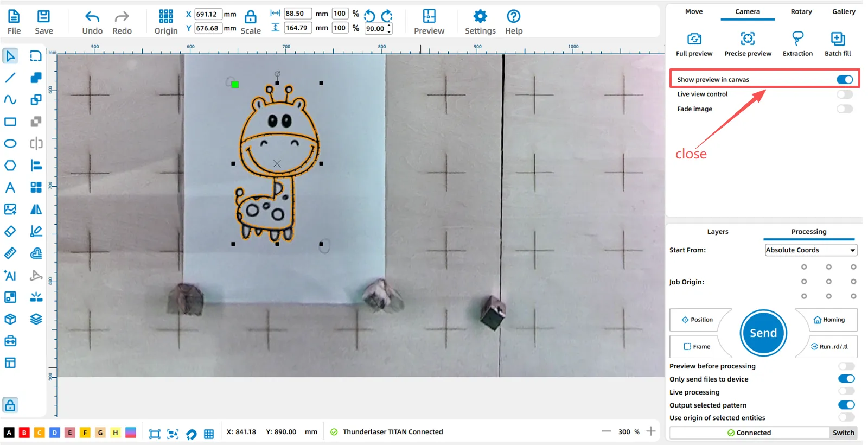Select the red B color swatch
The image size is (868, 445).
tap(24, 433)
